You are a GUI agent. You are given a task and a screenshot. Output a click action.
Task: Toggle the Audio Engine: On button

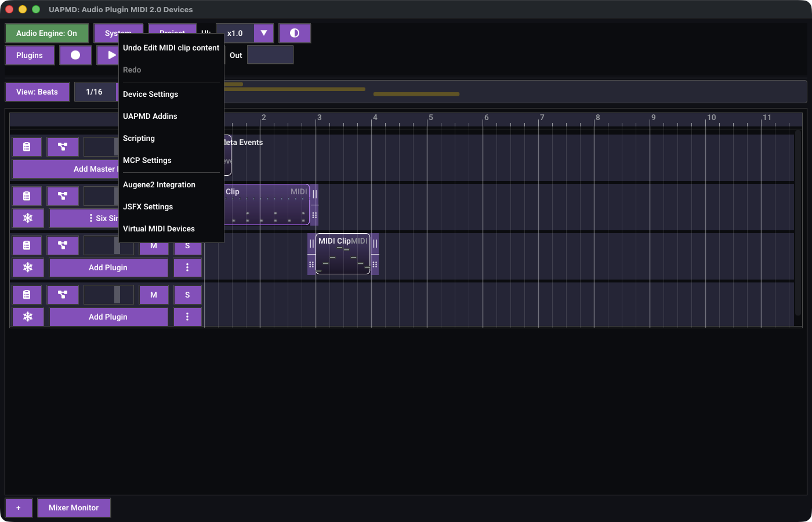click(46, 33)
